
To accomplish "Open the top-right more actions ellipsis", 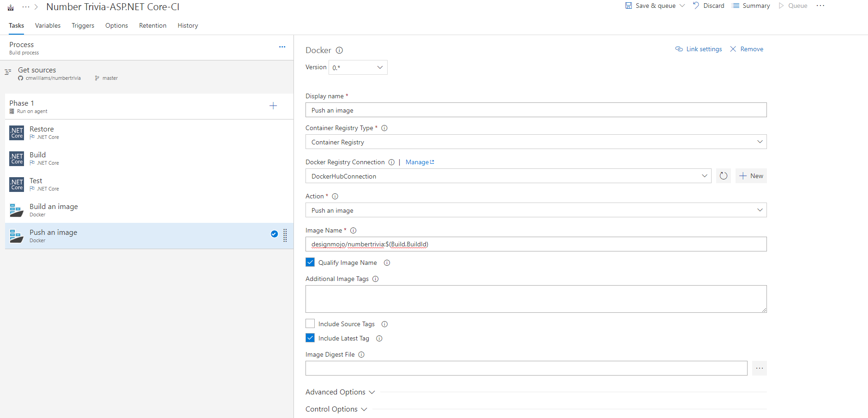I will coord(820,6).
